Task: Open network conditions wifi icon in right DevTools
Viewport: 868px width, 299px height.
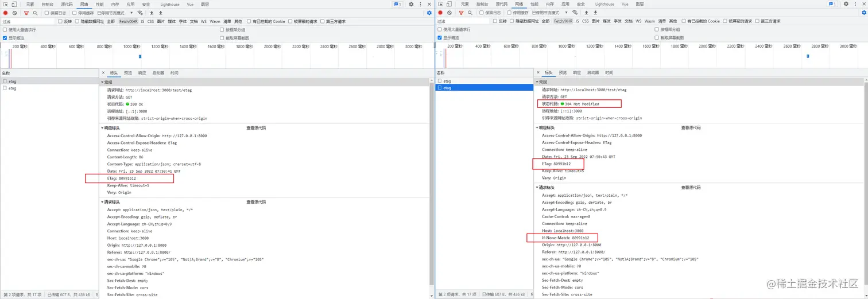Action: click(575, 13)
